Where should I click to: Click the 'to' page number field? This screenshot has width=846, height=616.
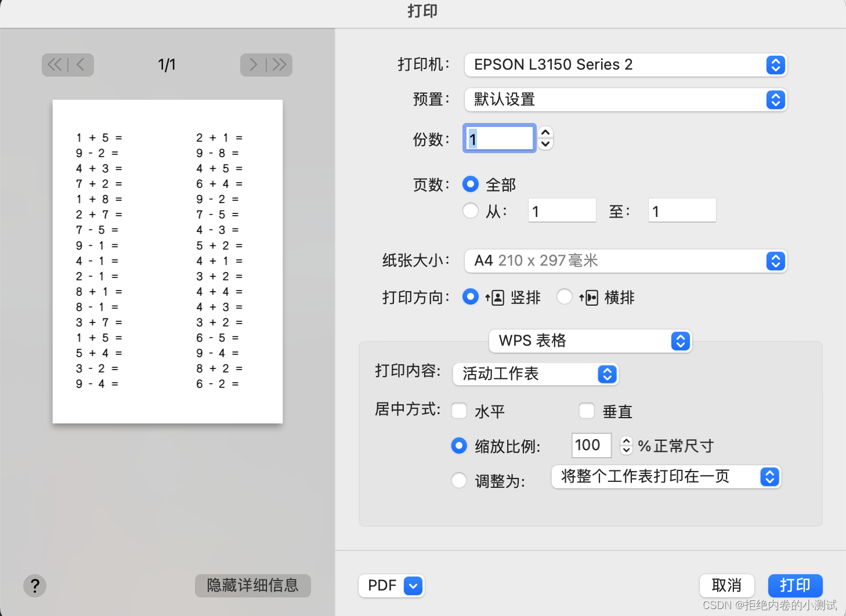point(682,211)
